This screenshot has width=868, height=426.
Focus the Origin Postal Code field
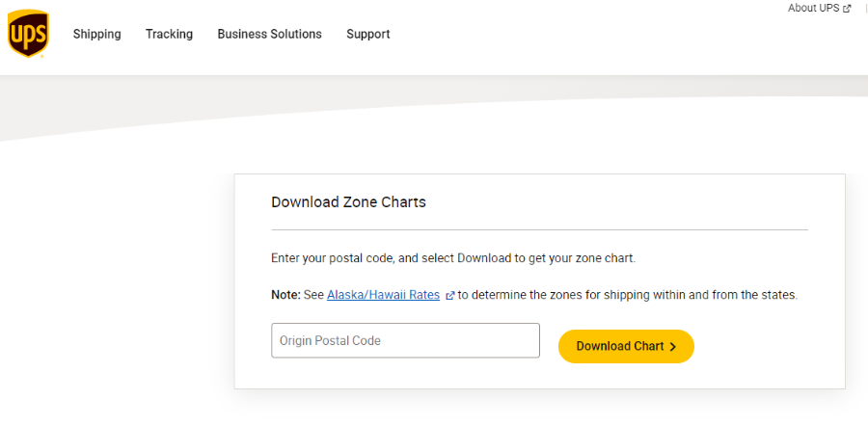point(405,340)
